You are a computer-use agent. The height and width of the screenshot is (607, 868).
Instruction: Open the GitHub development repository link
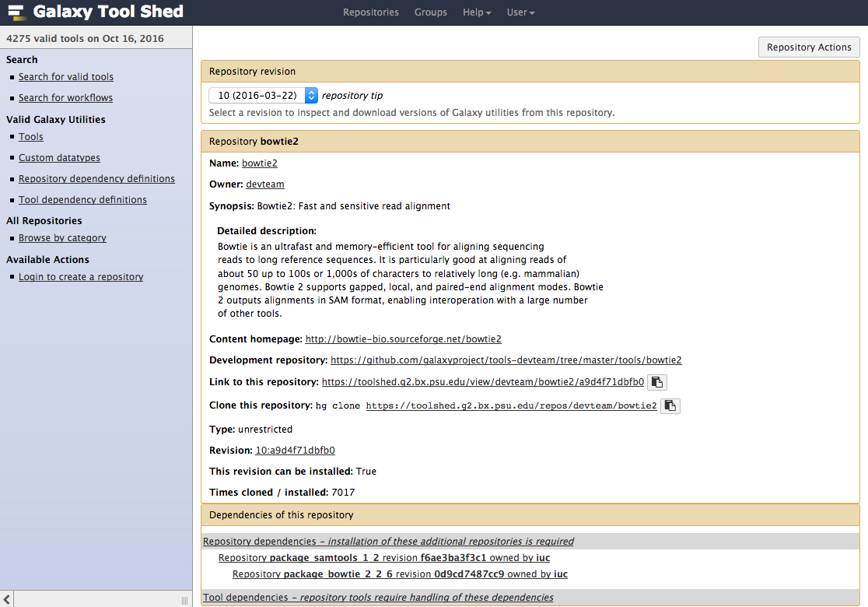click(506, 360)
